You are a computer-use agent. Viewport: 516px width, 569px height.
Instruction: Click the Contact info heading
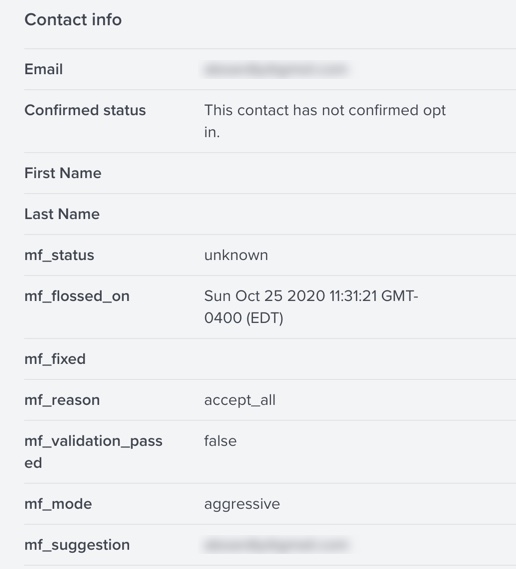click(x=73, y=20)
